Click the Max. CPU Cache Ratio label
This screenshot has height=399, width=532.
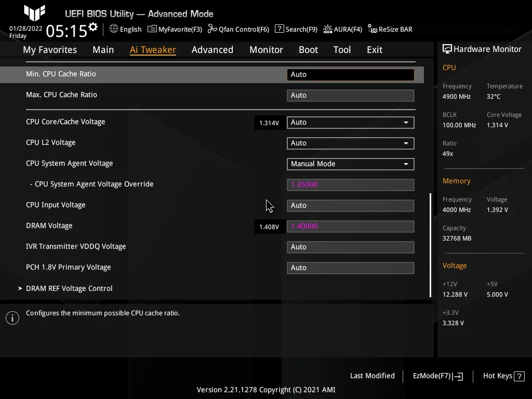(61, 95)
